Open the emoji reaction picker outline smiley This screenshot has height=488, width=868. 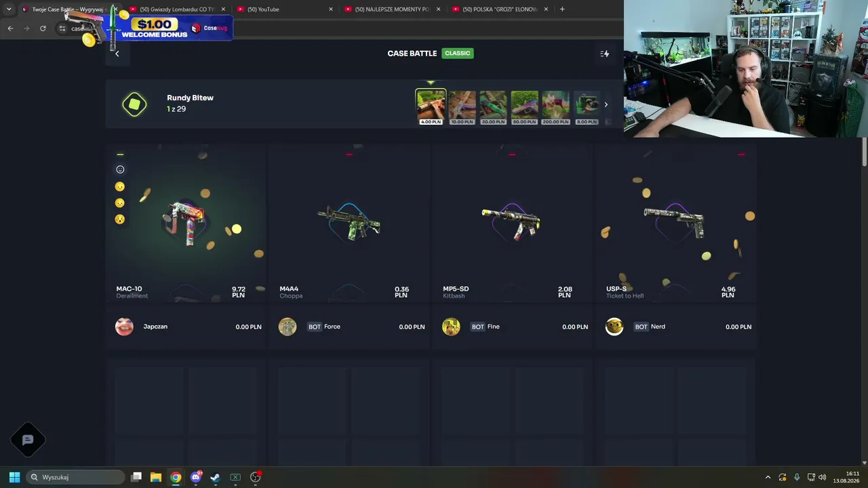(x=120, y=169)
